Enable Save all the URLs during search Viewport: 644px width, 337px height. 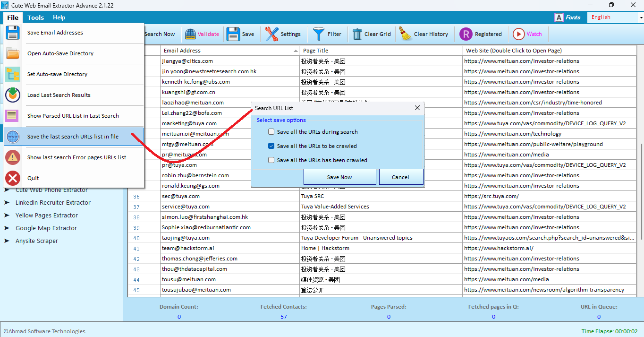click(x=271, y=132)
